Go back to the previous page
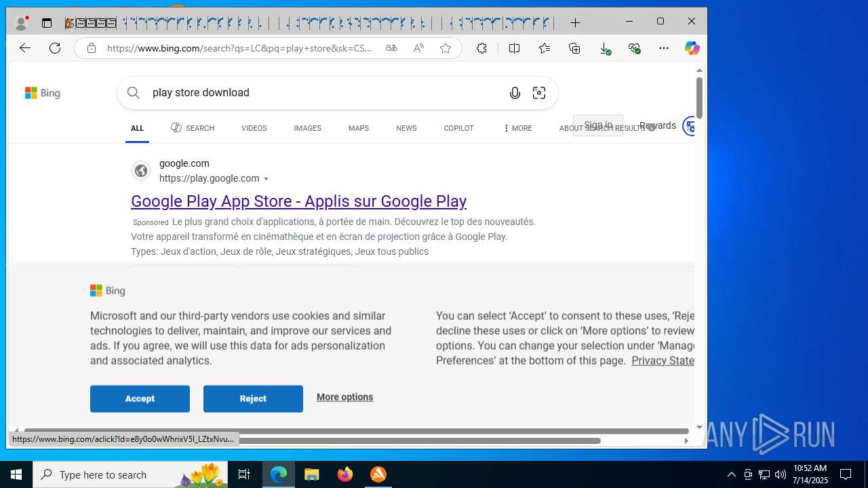 (24, 48)
